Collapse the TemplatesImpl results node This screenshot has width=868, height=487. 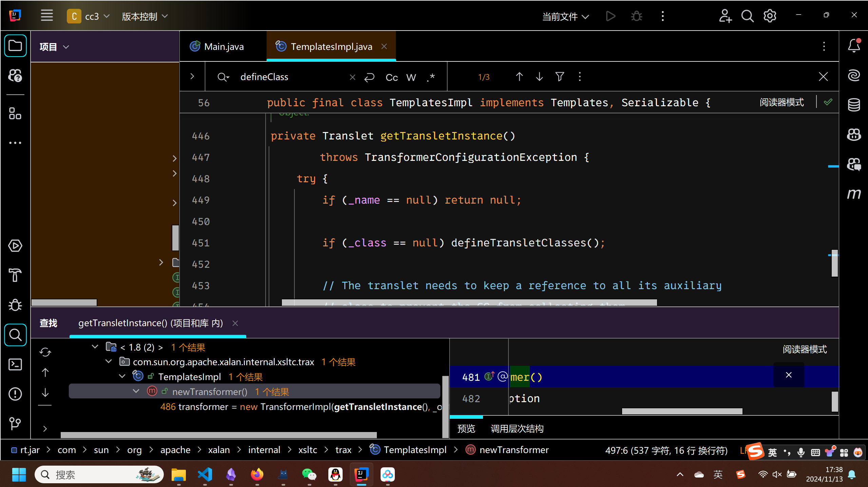(x=122, y=376)
